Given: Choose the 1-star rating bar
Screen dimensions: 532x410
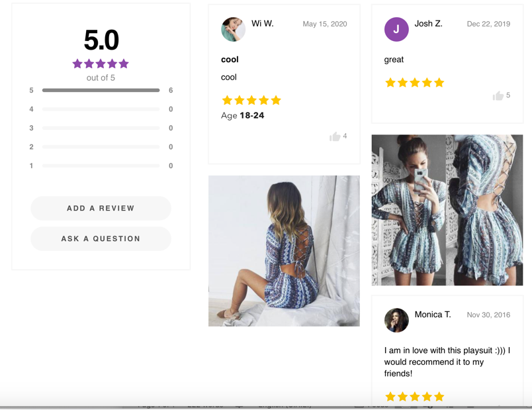Looking at the screenshot, I should (x=101, y=166).
